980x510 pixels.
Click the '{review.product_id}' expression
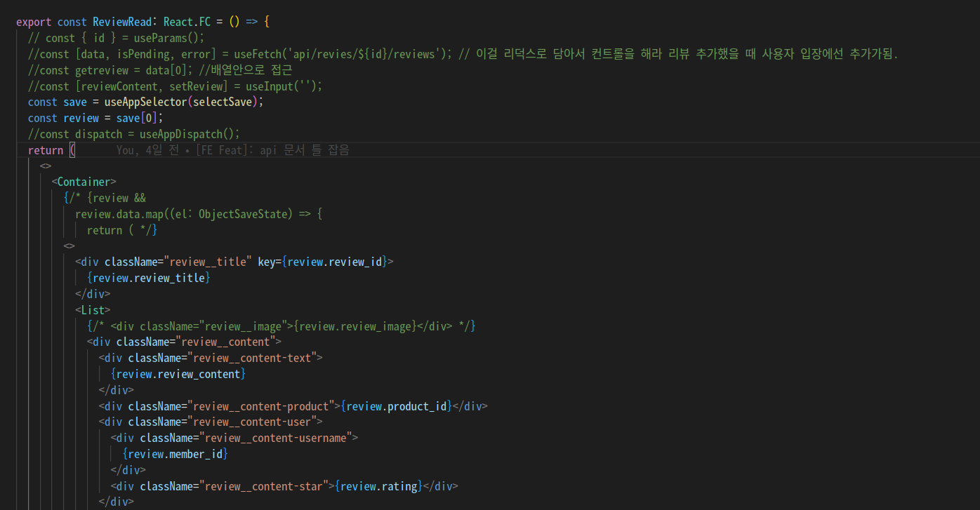click(x=395, y=406)
